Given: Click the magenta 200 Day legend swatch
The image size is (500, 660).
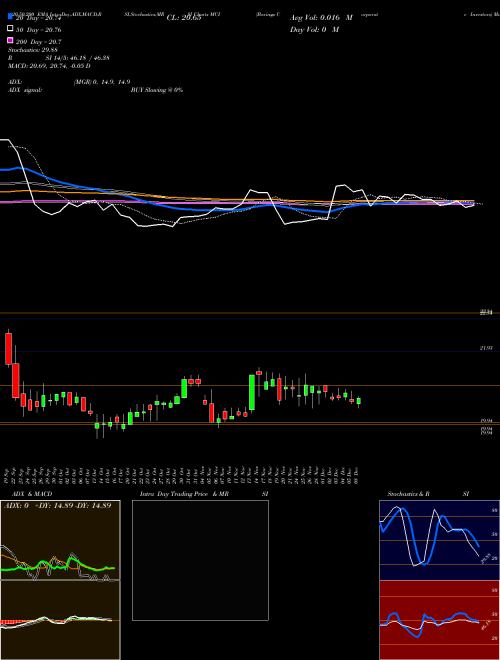Looking at the screenshot, I should point(11,41).
